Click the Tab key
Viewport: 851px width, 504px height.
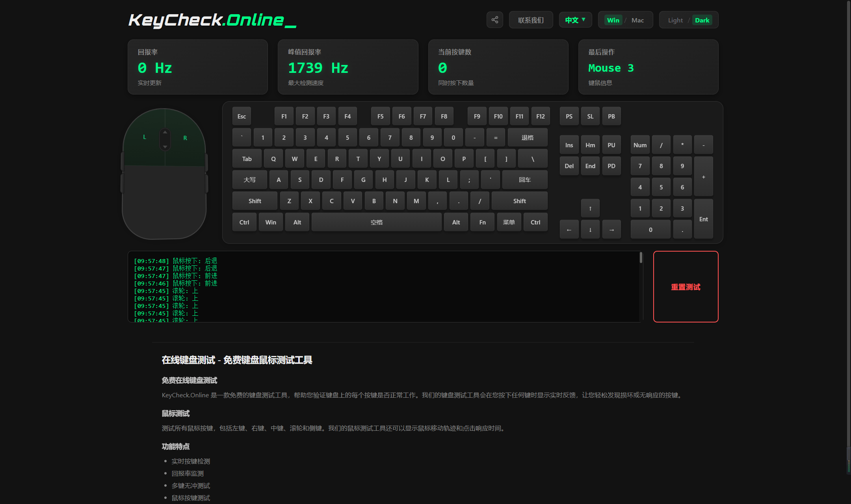coord(247,159)
